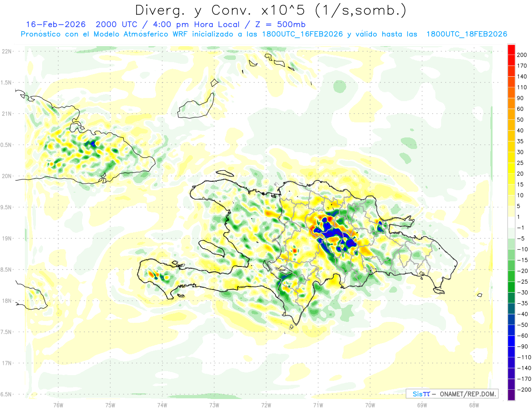Click the '17N' latitude label
The width and height of the screenshot is (532, 411).
(7, 363)
